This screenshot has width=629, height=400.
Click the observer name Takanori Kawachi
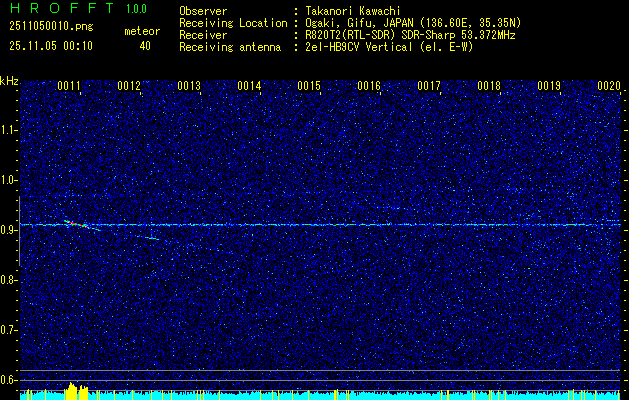[353, 11]
